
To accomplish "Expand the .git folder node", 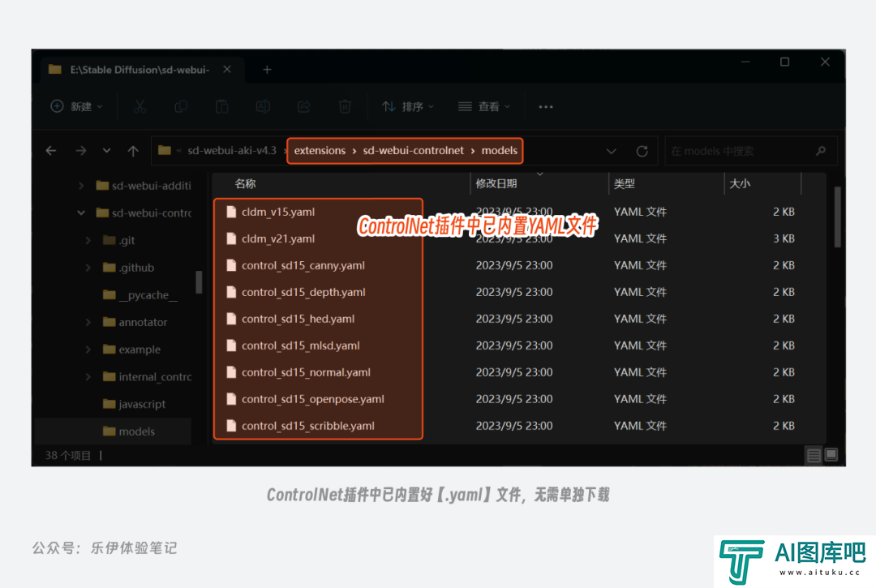I will coord(88,240).
